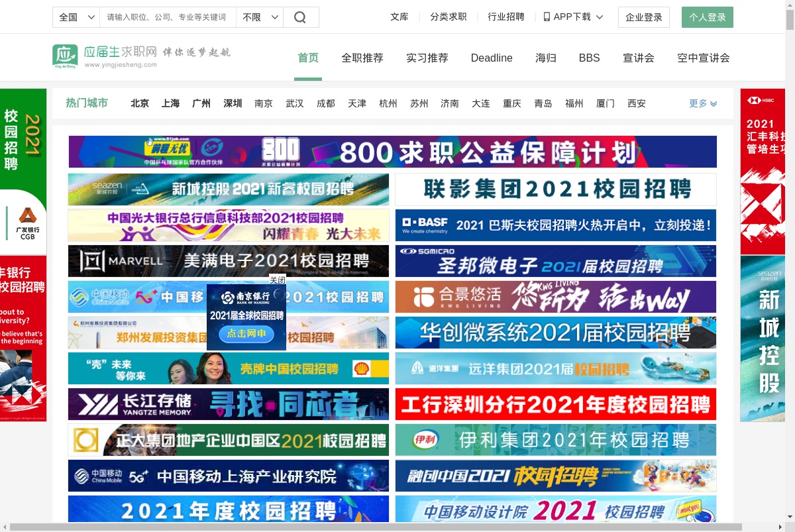Select 天津 in hot cities
The height and width of the screenshot is (532, 795).
(357, 103)
